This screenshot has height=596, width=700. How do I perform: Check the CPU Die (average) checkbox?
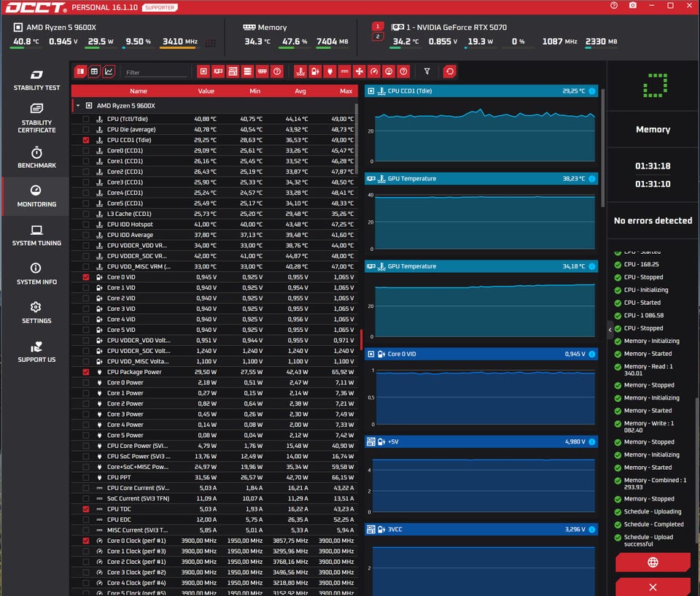86,130
